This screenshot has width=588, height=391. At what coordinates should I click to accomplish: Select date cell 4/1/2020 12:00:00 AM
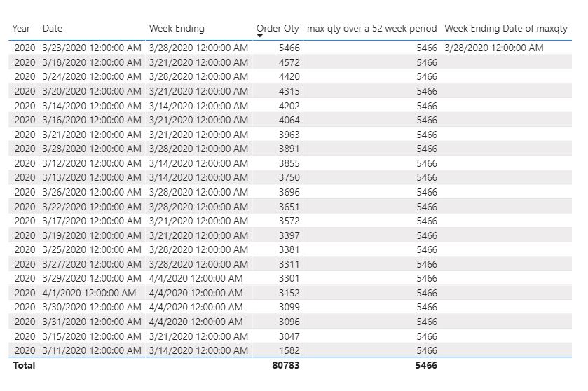[89, 293]
